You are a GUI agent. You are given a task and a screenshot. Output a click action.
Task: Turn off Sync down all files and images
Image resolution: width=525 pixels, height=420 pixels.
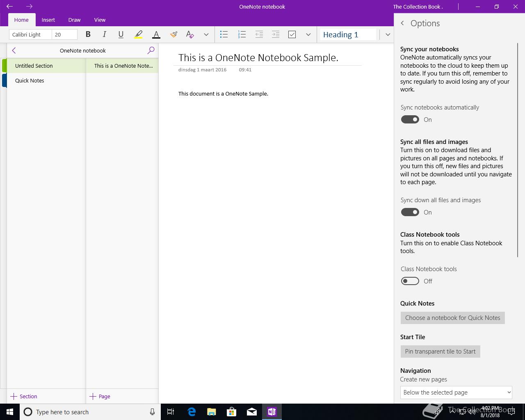tap(410, 212)
